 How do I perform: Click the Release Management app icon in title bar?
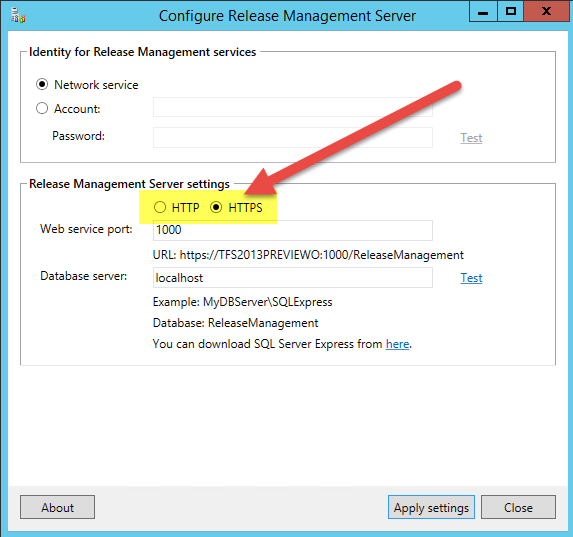coord(18,16)
